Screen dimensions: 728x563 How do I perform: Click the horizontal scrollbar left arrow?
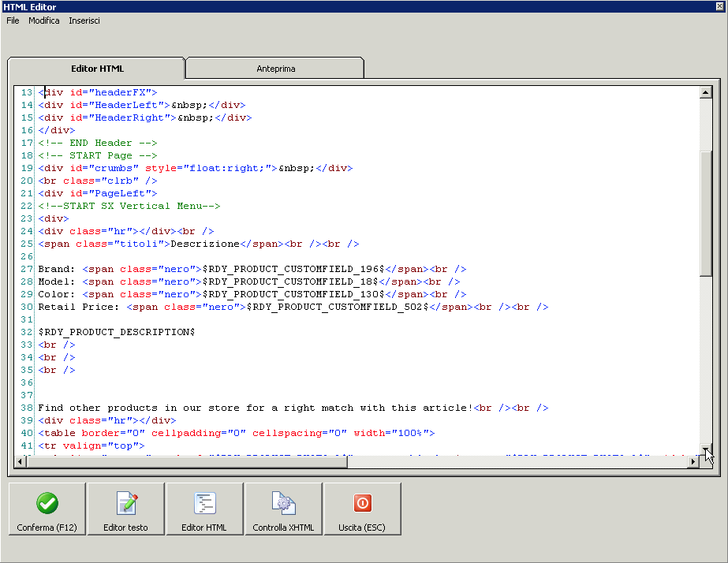pos(21,462)
